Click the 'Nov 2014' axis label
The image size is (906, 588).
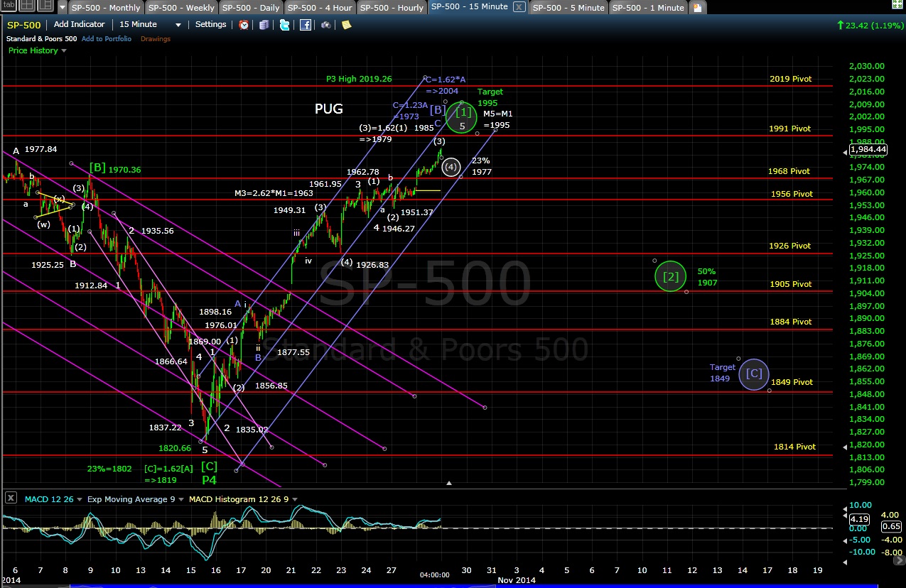[517, 579]
